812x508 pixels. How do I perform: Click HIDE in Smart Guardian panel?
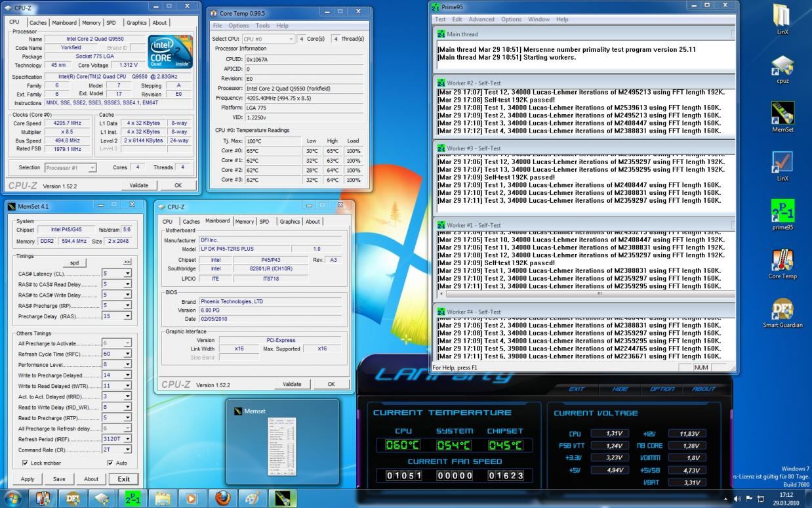pyautogui.click(x=620, y=389)
